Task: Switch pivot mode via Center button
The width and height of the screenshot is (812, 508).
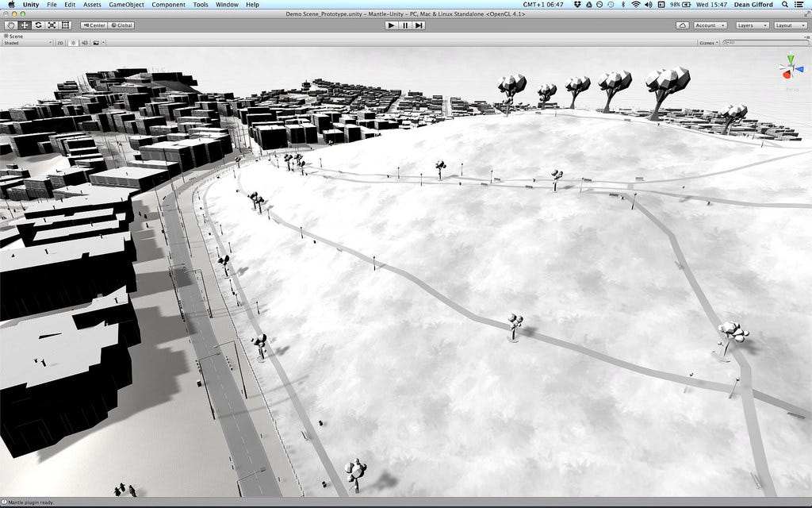Action: (x=95, y=25)
